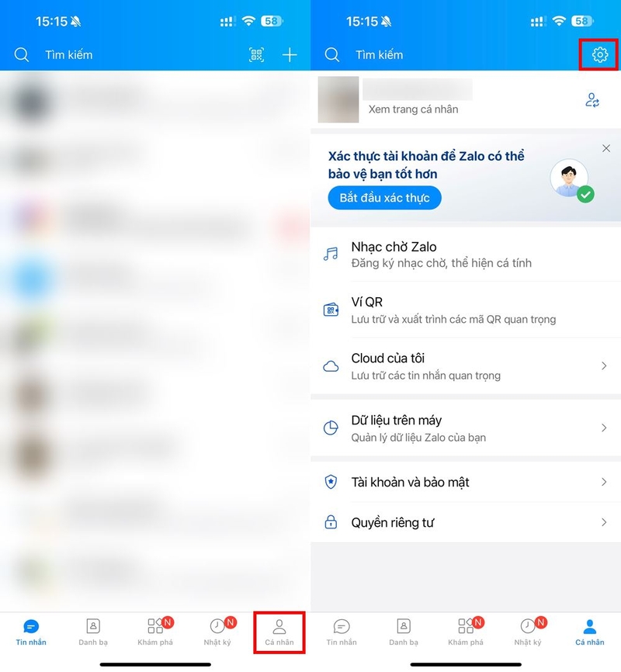The width and height of the screenshot is (621, 672).
Task: Tap search magnifier icon on left screen
Action: pyautogui.click(x=22, y=54)
